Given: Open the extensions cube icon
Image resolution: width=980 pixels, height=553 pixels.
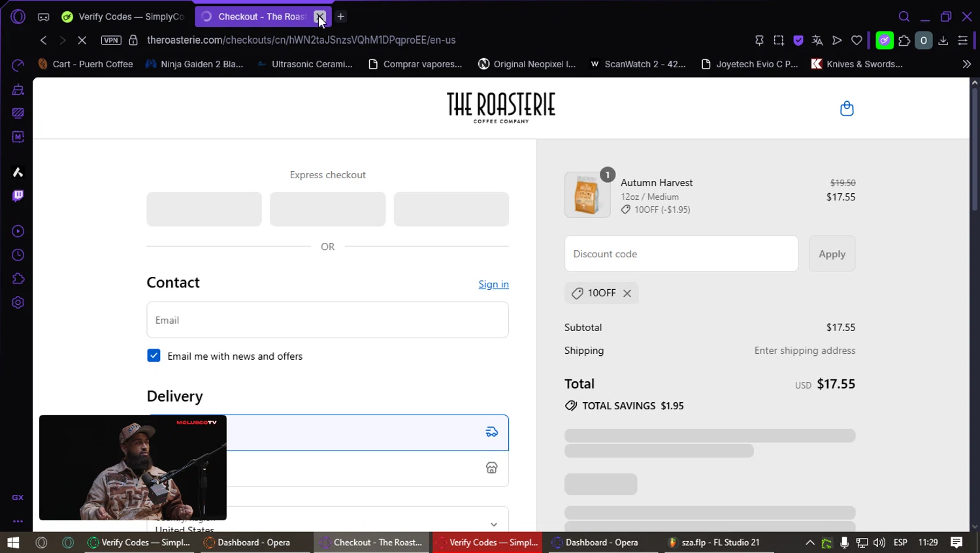Looking at the screenshot, I should 904,40.
